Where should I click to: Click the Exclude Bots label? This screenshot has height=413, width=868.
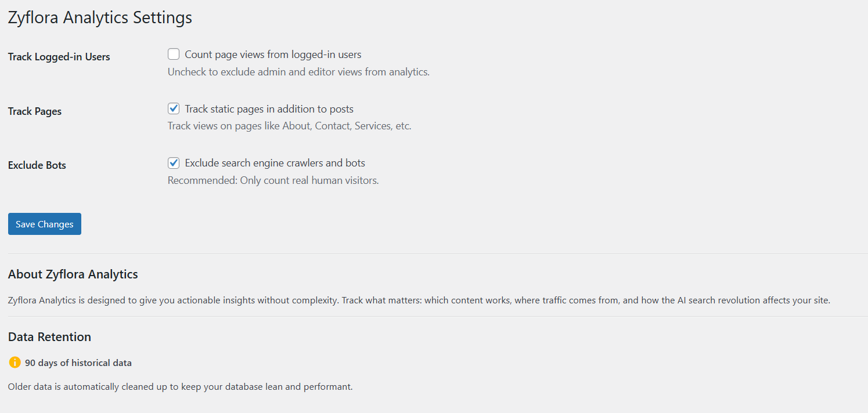click(x=37, y=165)
